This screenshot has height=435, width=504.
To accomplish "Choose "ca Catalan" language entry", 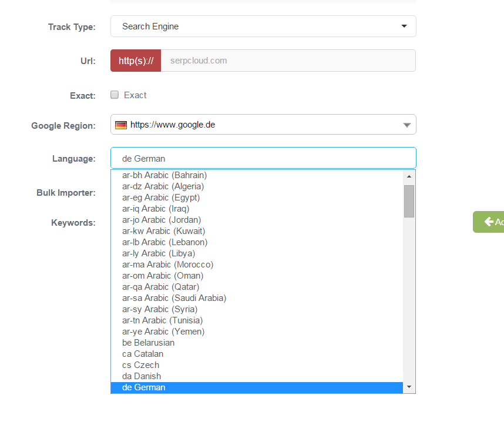I will click(x=143, y=354).
